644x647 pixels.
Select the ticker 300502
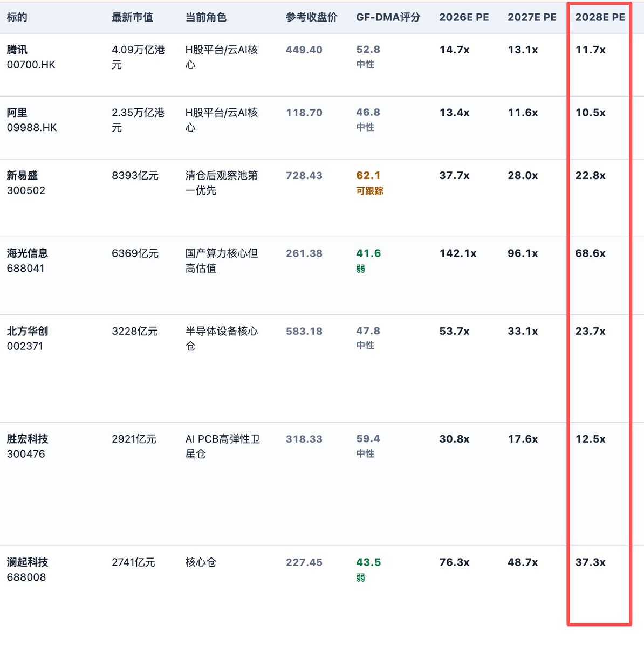pos(26,190)
